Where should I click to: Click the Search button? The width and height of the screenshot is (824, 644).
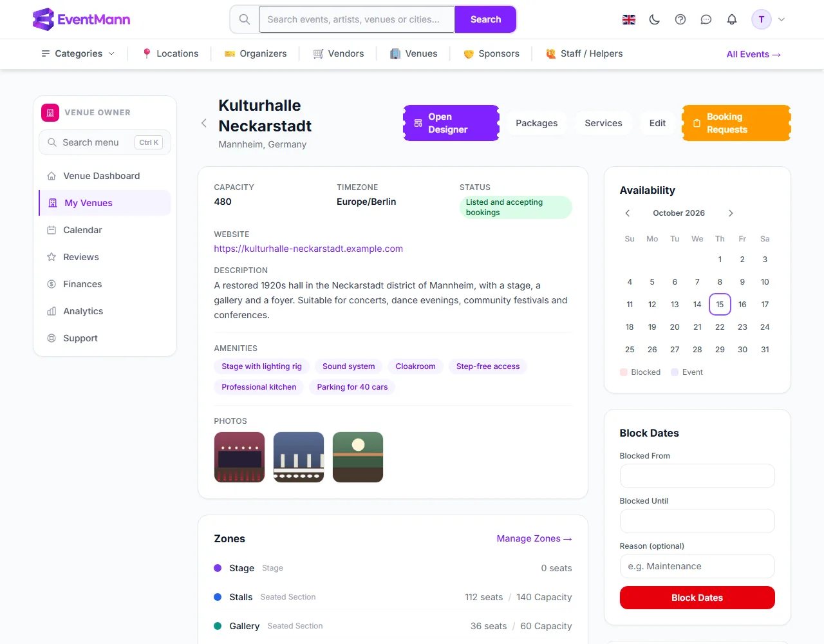tap(485, 19)
